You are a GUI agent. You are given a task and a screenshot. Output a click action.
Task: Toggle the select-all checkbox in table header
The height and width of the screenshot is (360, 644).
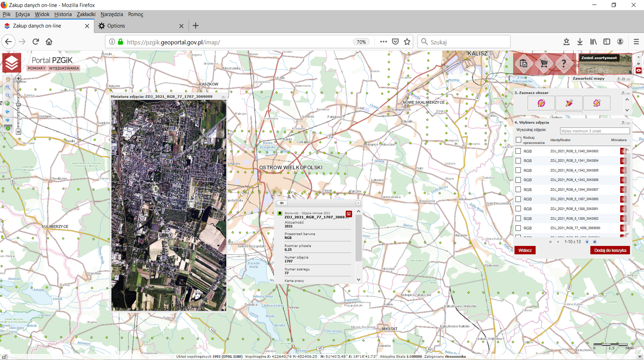point(518,140)
